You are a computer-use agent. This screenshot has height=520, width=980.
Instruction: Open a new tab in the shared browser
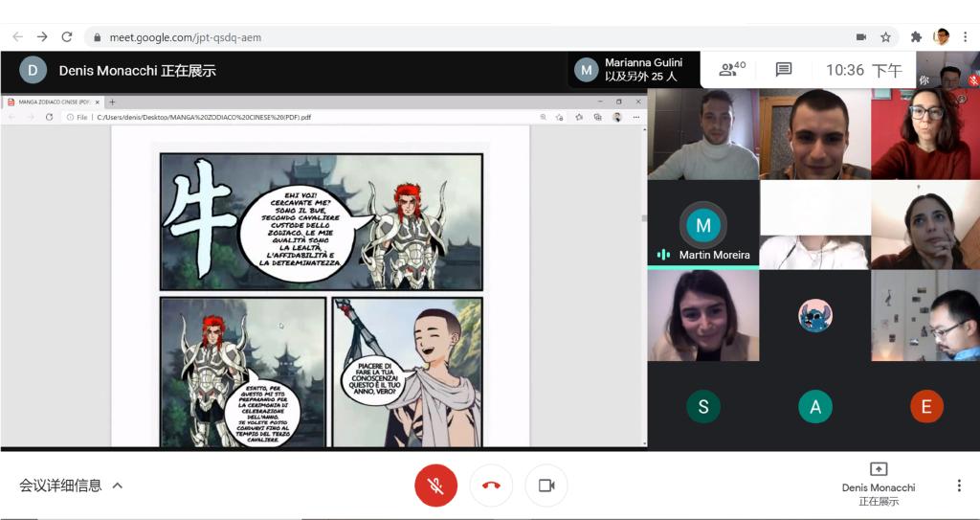[113, 102]
